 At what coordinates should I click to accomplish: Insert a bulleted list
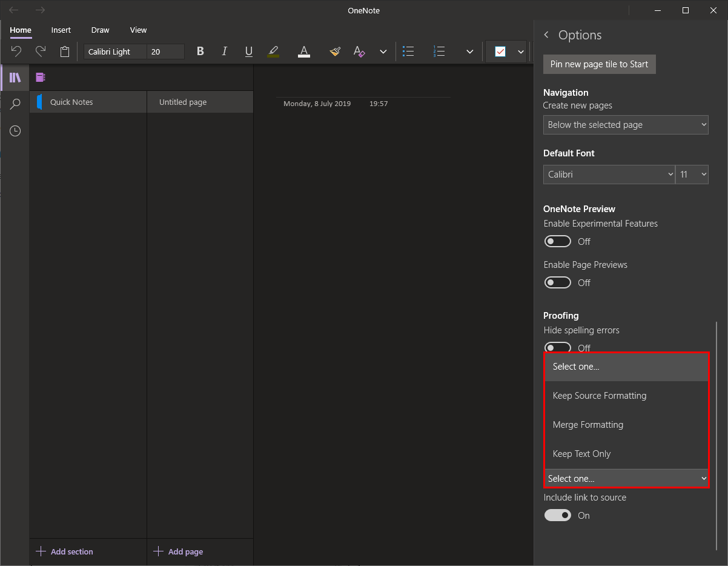[409, 52]
